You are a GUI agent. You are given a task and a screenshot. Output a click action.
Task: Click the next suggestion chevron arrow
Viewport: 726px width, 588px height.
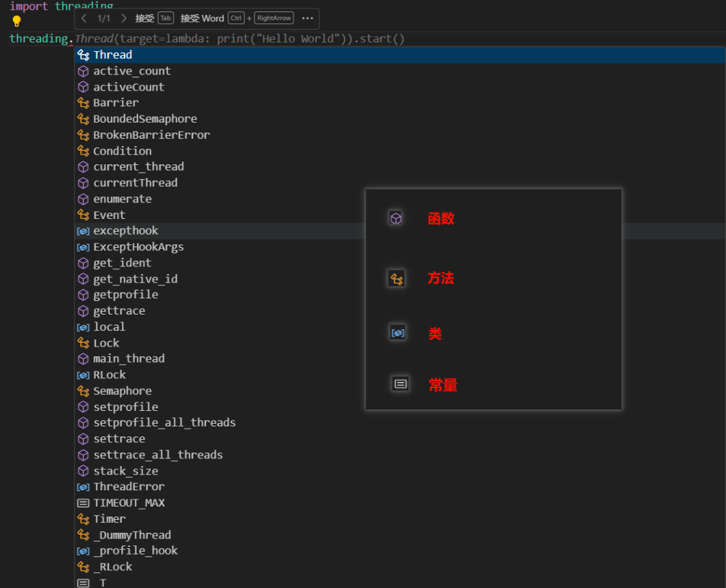click(x=124, y=18)
